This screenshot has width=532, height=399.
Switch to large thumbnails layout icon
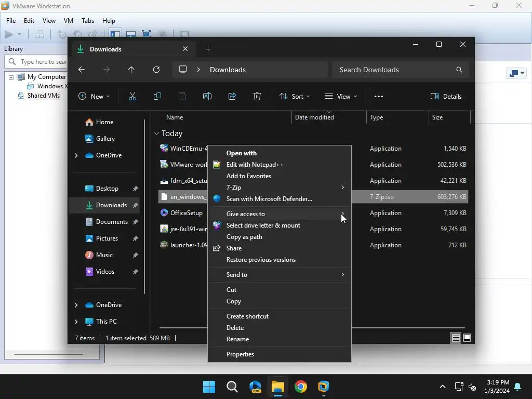click(x=467, y=338)
